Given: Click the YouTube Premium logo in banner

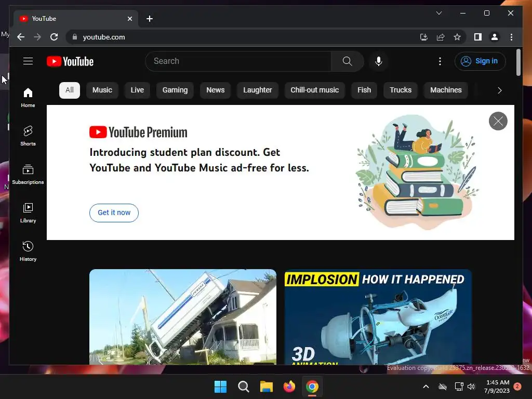Looking at the screenshot, I should [x=138, y=132].
